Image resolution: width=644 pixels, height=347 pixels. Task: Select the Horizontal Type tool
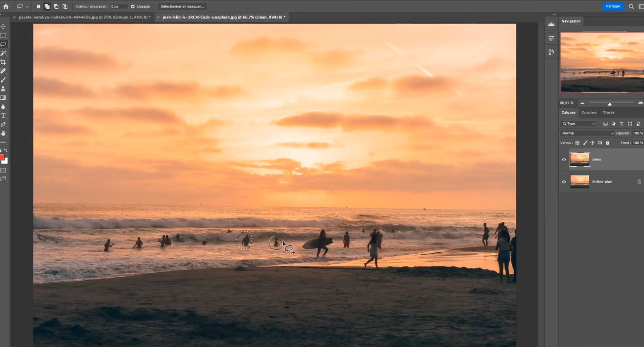(x=3, y=115)
